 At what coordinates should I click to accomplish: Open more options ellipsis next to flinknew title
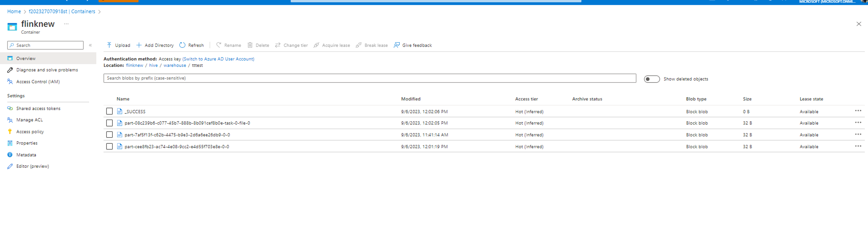(x=66, y=24)
